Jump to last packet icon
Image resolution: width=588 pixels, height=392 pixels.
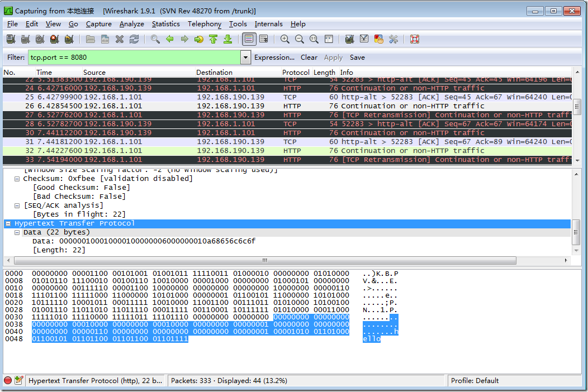click(228, 39)
